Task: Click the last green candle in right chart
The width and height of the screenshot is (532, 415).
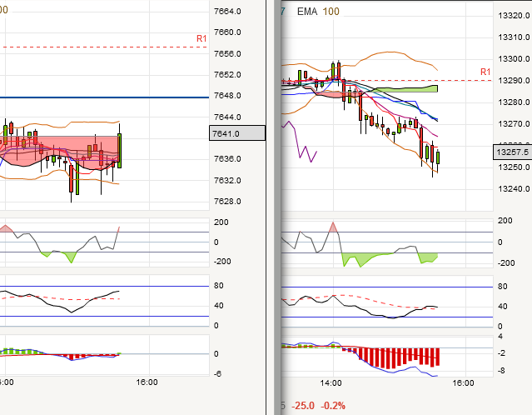Action: click(x=438, y=158)
